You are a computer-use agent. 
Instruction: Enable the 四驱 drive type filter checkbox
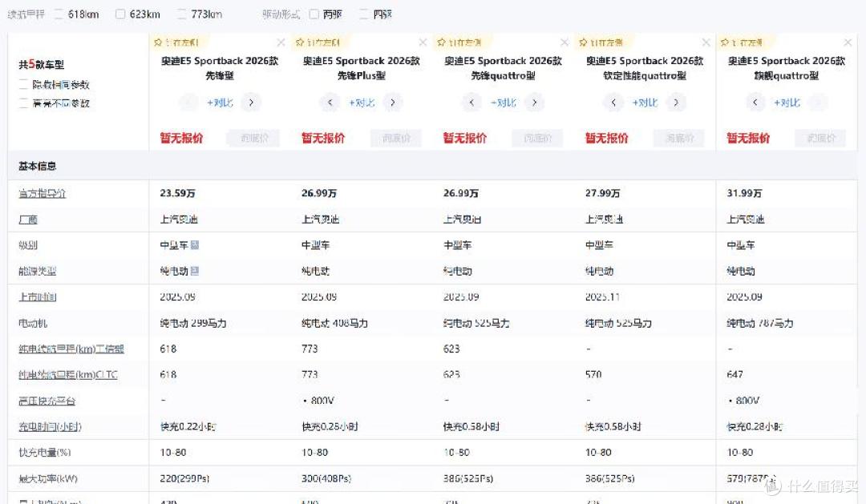point(363,14)
